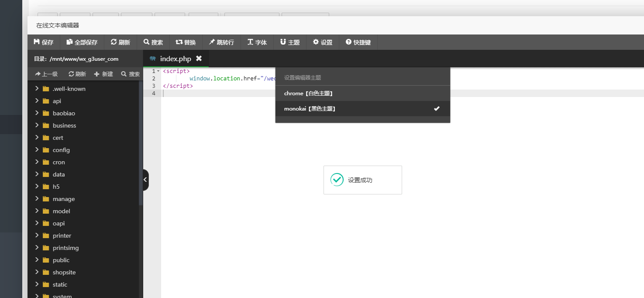
Task: Select the cert folder name
Action: (x=58, y=138)
